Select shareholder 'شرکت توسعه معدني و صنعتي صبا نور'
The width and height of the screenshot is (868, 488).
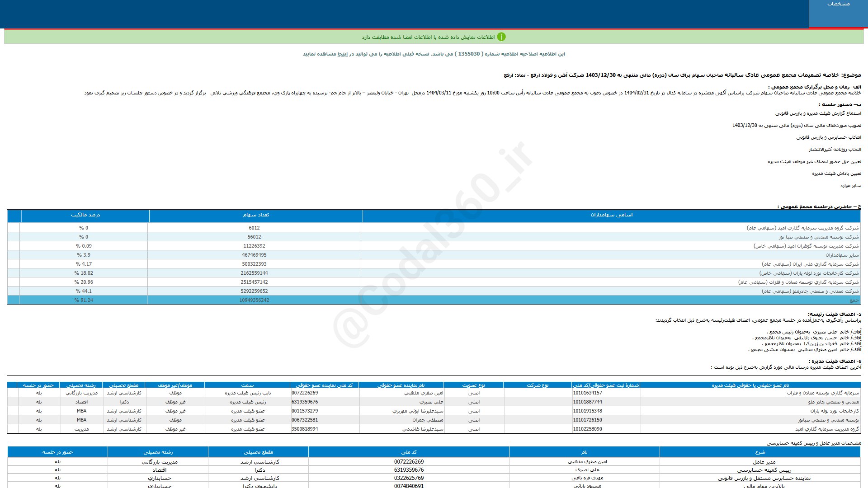pyautogui.click(x=818, y=237)
